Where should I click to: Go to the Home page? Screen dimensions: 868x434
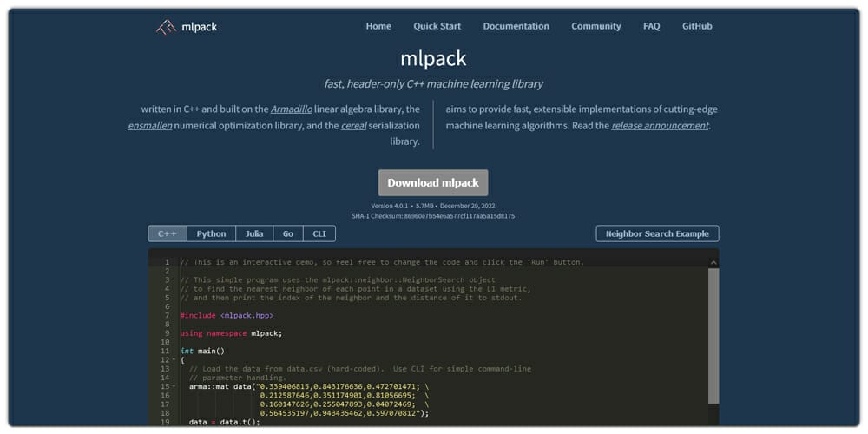click(x=378, y=26)
